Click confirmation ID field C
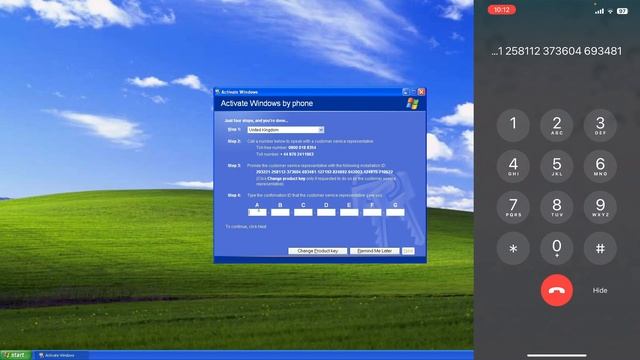The image size is (640, 360). click(x=303, y=212)
